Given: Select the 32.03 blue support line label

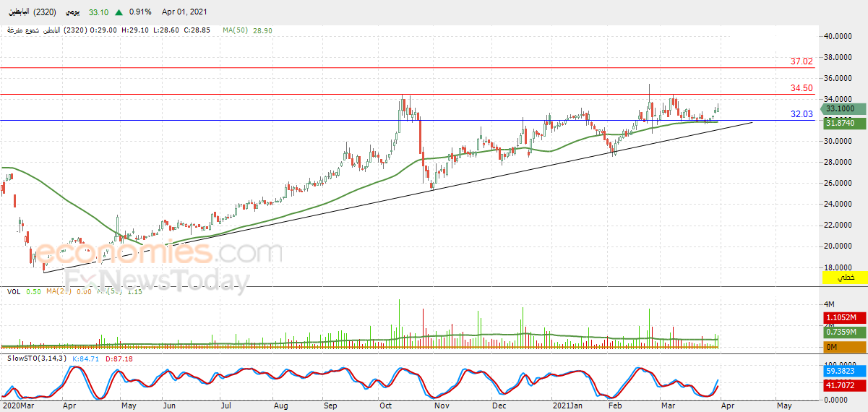Looking at the screenshot, I should (x=802, y=114).
